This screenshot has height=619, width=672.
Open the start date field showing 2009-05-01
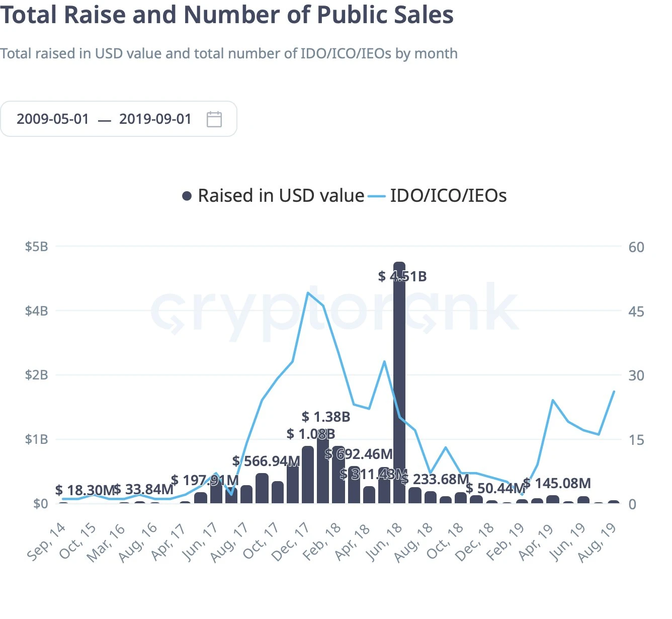coord(53,119)
